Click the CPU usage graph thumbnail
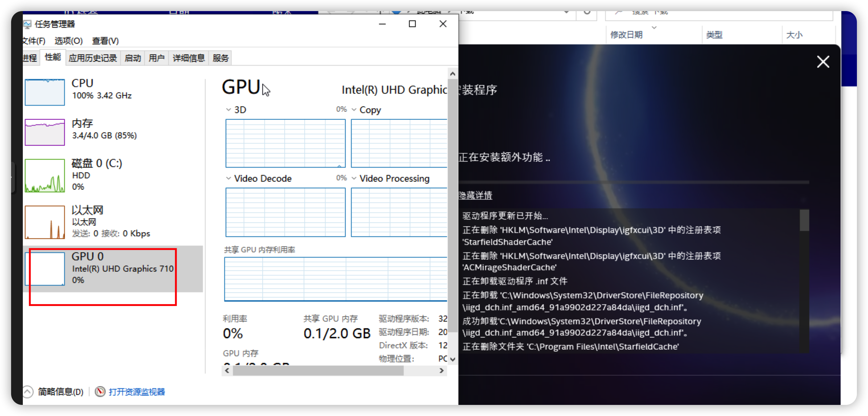 [x=44, y=92]
